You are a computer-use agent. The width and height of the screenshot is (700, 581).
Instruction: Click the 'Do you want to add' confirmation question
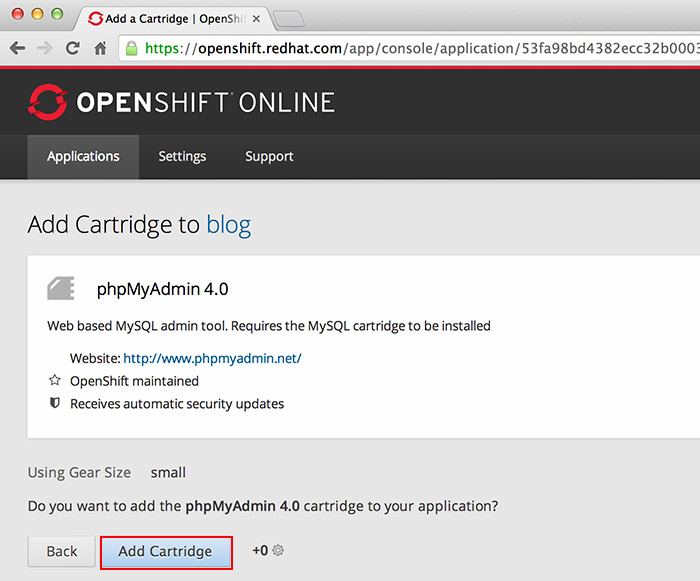click(262, 506)
